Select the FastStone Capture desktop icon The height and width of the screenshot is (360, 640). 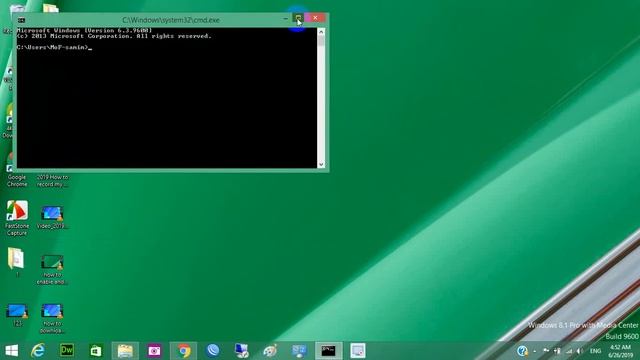point(17,218)
